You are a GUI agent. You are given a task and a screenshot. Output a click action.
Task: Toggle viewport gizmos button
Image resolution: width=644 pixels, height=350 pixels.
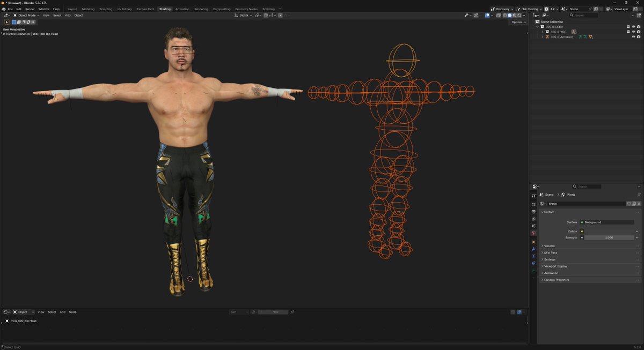coord(475,16)
